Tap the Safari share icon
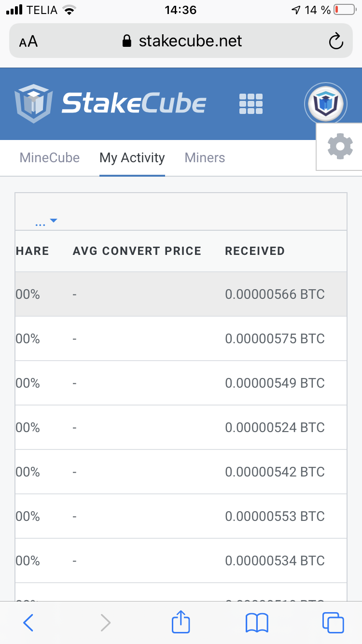Viewport: 362px width, 644px height. coord(181,622)
